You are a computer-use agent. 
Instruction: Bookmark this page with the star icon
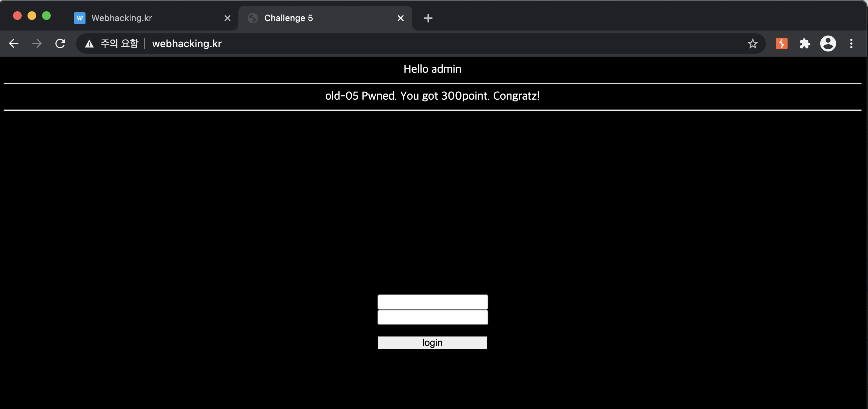coord(752,44)
